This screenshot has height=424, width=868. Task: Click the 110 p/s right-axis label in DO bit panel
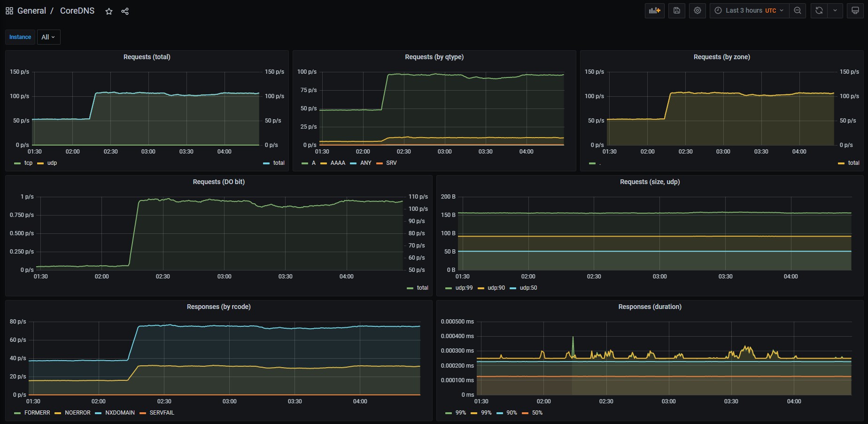418,197
